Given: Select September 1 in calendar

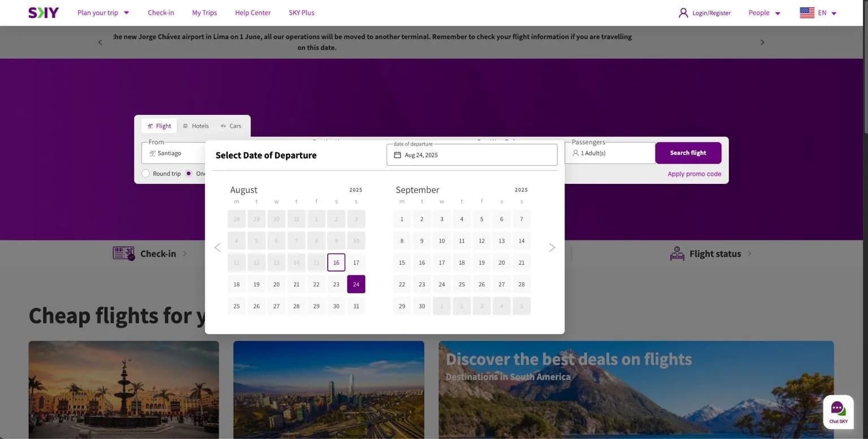Looking at the screenshot, I should pyautogui.click(x=402, y=219).
